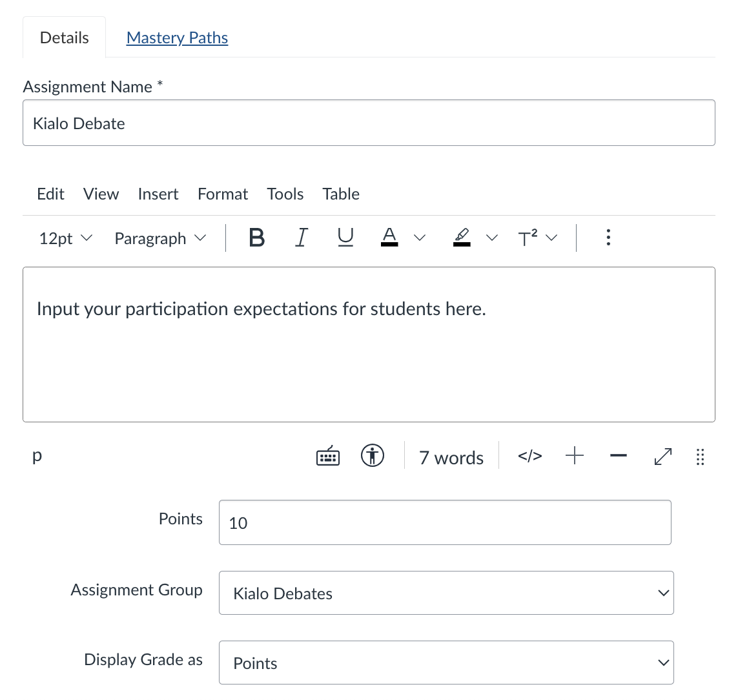Click the 7 words count button

pos(451,457)
